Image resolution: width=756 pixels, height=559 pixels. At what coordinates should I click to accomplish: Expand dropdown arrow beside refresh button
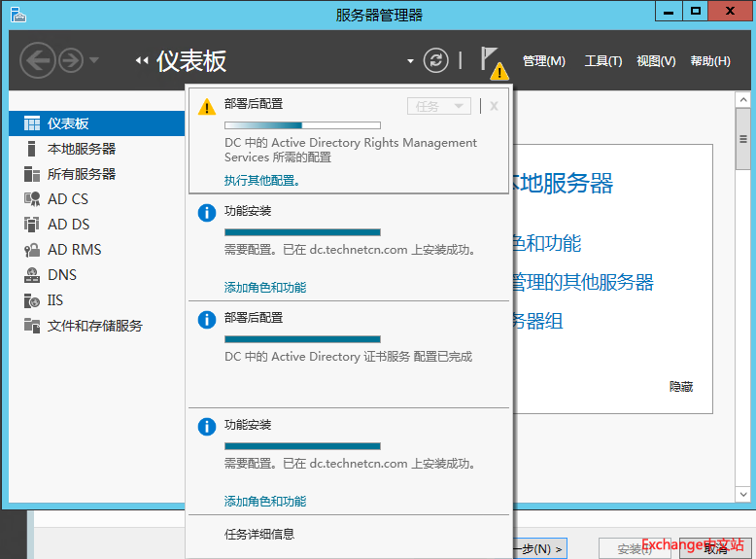(x=410, y=62)
